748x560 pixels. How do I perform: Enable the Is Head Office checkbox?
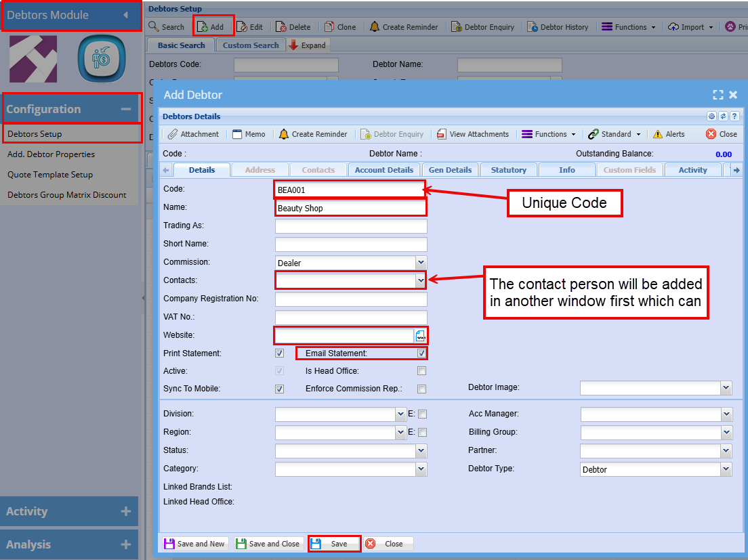(421, 371)
